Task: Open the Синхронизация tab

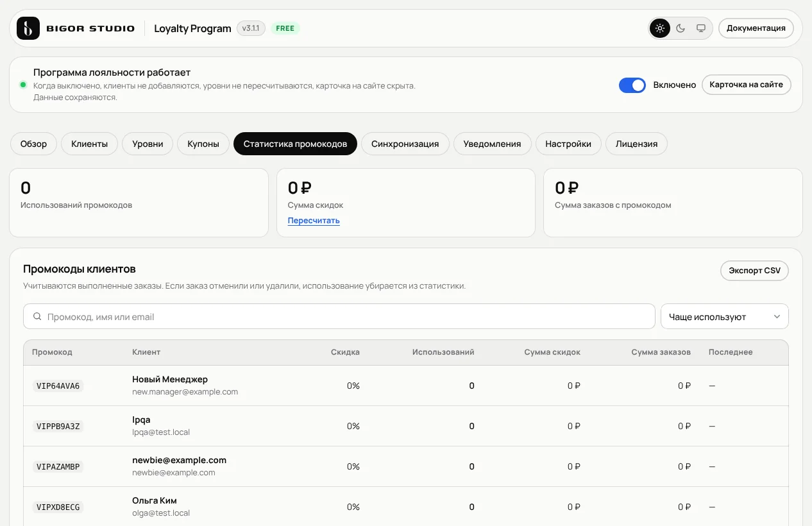Action: [405, 144]
